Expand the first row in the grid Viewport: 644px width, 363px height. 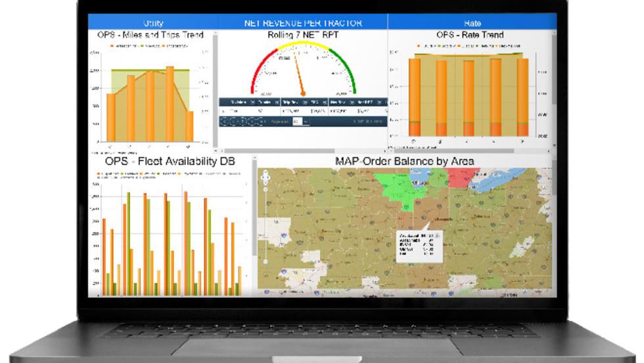(221, 112)
